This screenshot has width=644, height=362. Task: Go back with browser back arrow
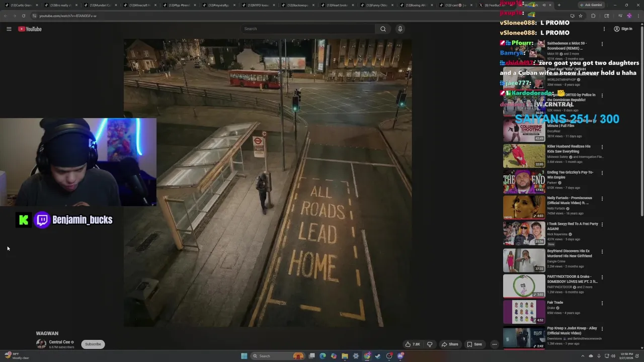(x=6, y=16)
